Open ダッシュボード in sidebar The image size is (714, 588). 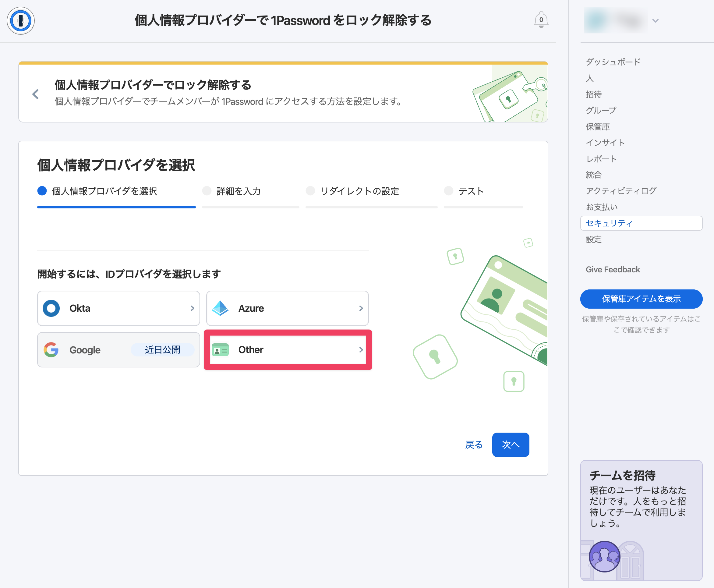coord(613,62)
